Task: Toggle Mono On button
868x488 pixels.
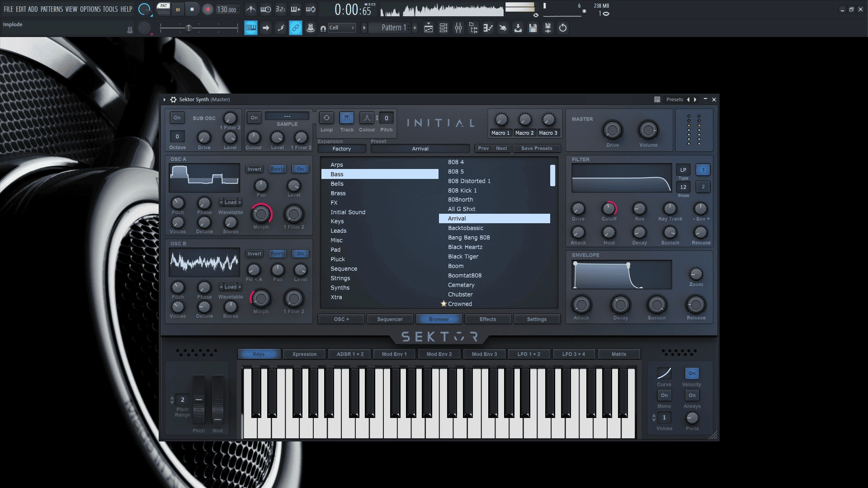Action: point(664,395)
